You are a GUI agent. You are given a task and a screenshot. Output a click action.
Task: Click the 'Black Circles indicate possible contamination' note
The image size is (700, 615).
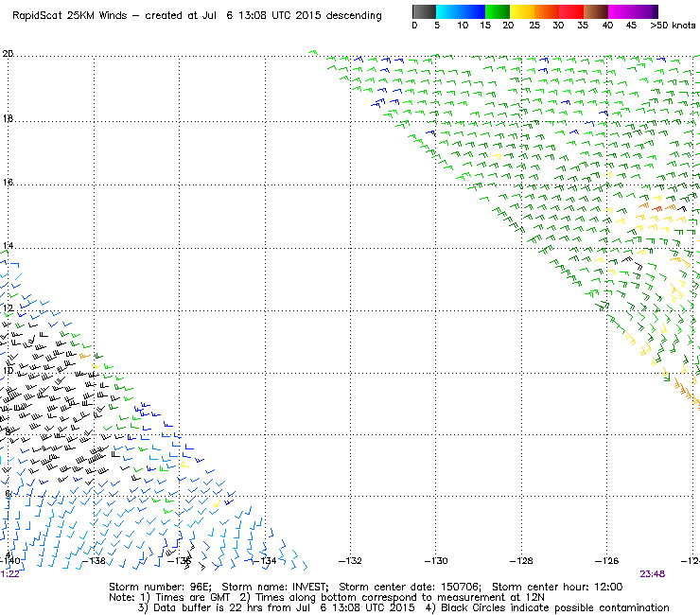coord(555,607)
